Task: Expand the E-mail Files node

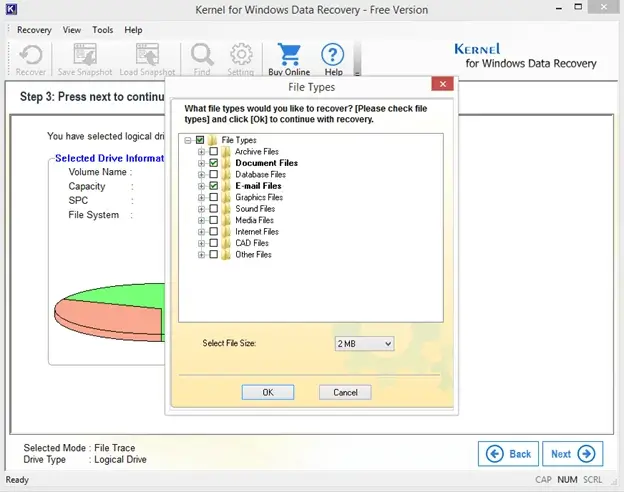Action: [201, 186]
